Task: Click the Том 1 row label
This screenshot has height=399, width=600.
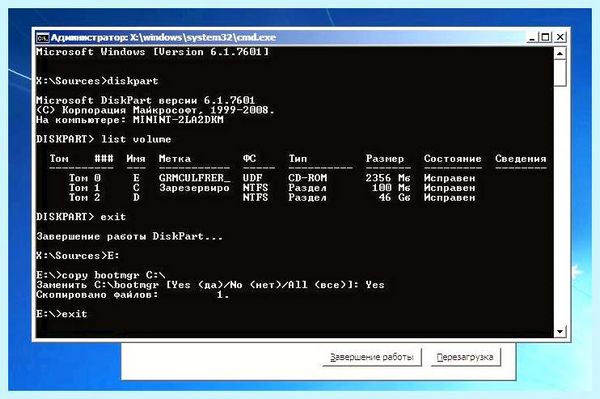Action: (85, 188)
